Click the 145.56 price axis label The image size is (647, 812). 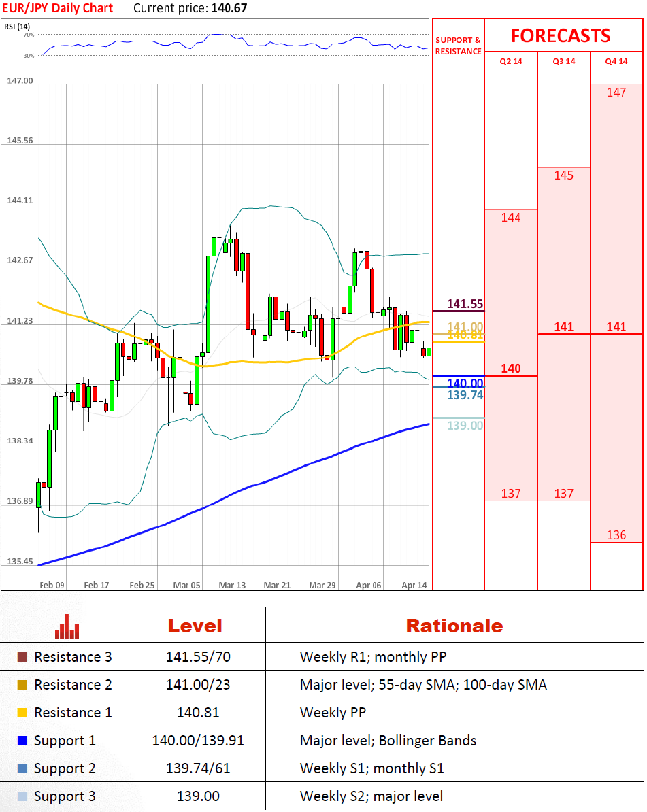(x=20, y=141)
